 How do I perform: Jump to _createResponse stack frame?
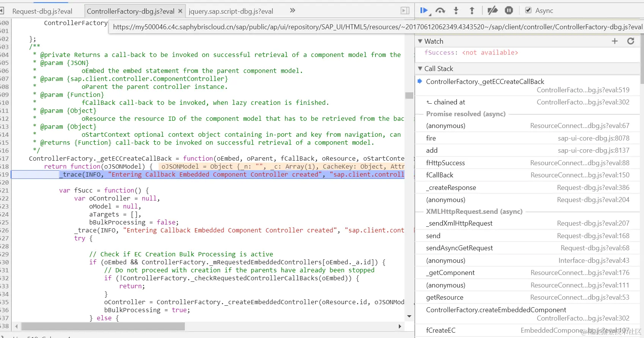(x=527, y=188)
